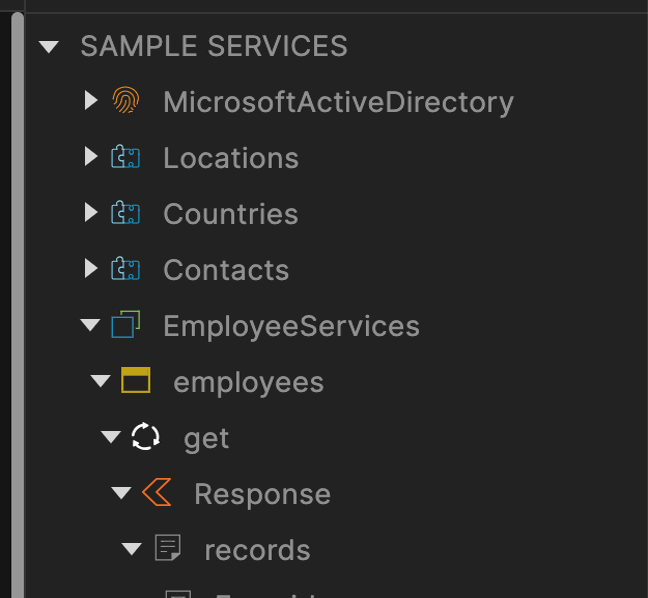Expand the MicrosoftActiveDirectory node
The image size is (648, 598).
point(91,101)
